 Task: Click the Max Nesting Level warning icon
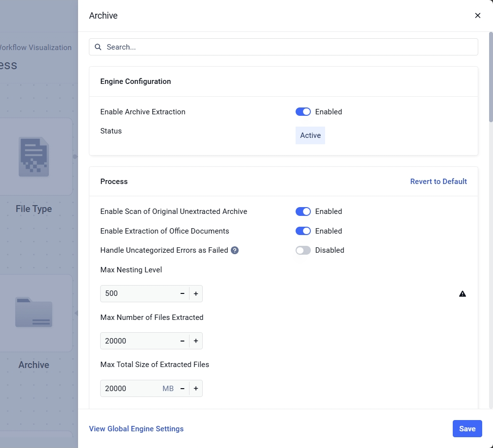(462, 294)
